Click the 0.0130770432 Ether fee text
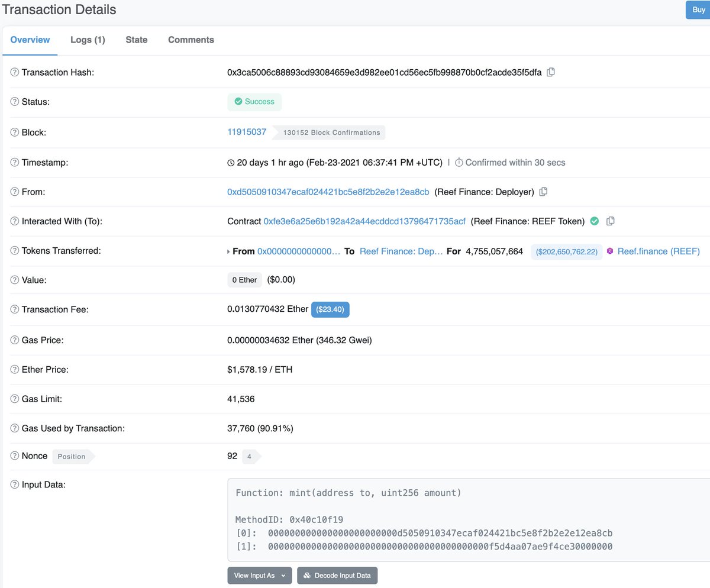710x588 pixels. [x=268, y=309]
